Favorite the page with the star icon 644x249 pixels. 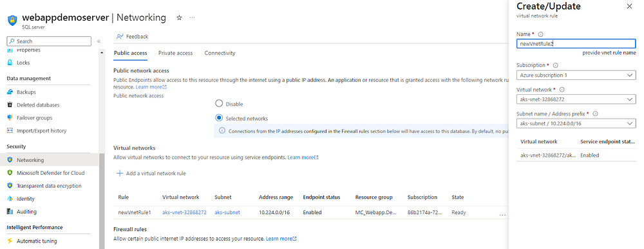[x=178, y=17]
